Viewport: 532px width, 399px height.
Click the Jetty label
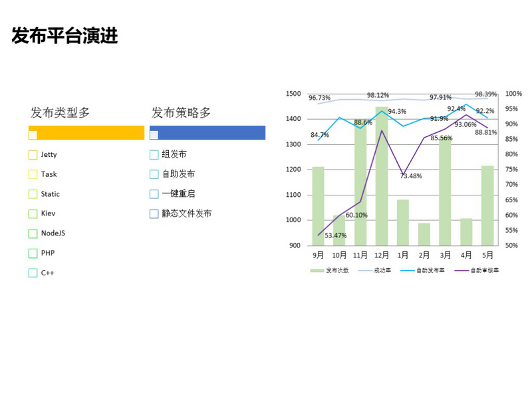click(49, 155)
